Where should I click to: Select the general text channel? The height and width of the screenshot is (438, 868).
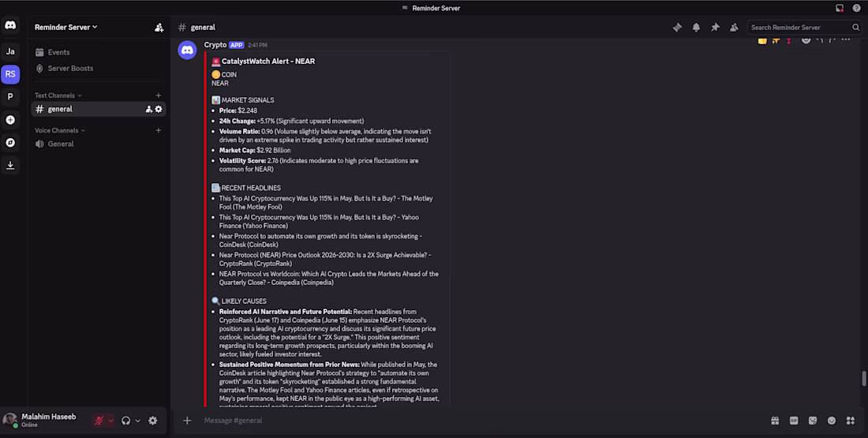click(x=99, y=109)
